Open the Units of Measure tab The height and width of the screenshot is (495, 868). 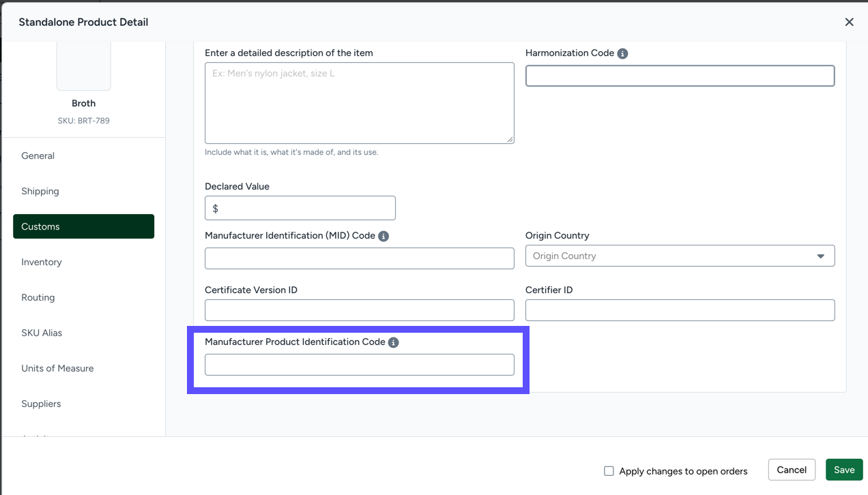[83, 368]
